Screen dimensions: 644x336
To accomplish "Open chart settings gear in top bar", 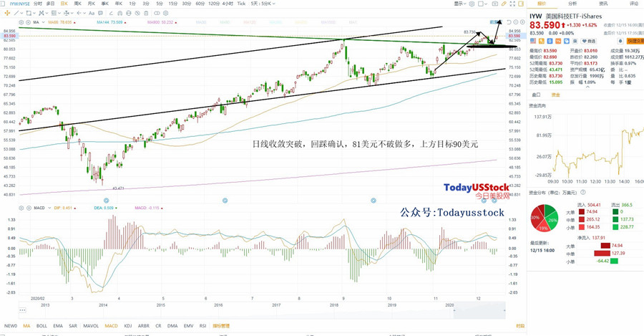I will coord(472,4).
